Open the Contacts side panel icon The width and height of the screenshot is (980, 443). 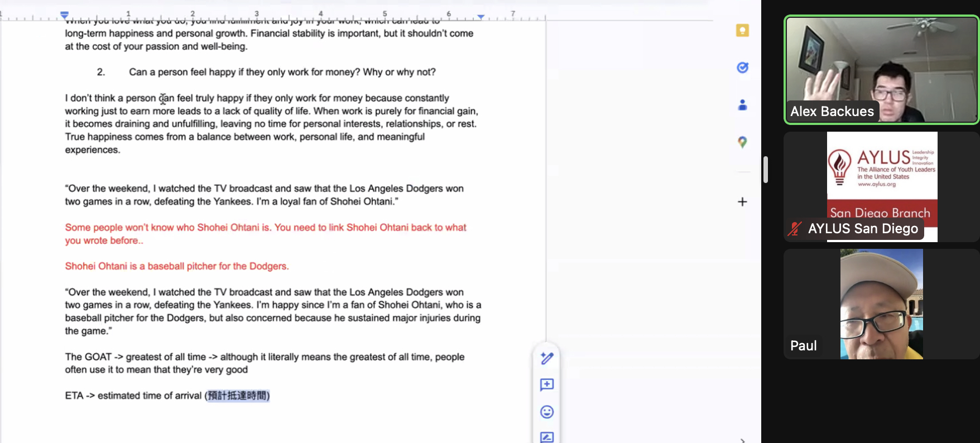click(x=742, y=105)
